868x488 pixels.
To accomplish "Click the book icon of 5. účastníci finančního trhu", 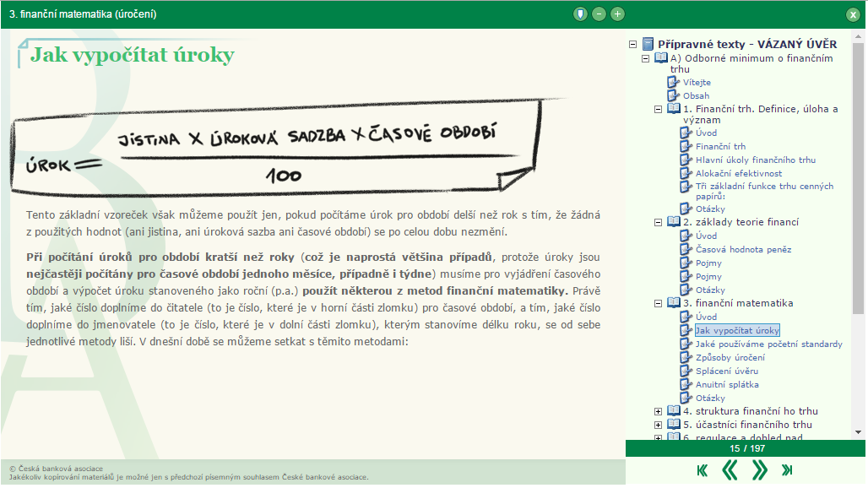I will tap(674, 425).
